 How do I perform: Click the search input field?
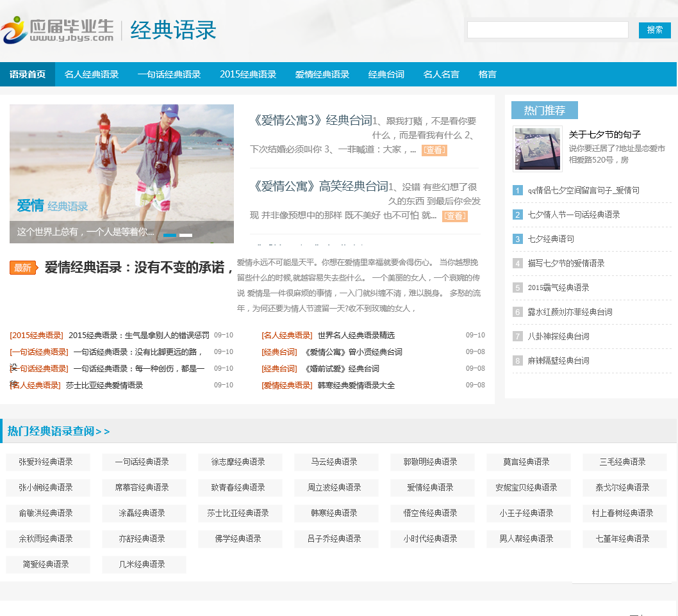[547, 30]
